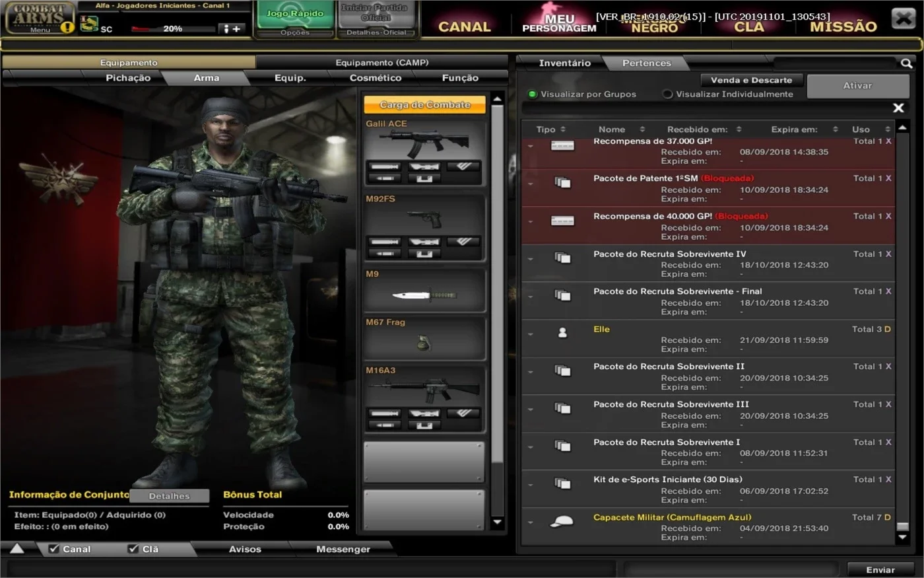Click the Ativar button
The height and width of the screenshot is (578, 924).
click(857, 86)
